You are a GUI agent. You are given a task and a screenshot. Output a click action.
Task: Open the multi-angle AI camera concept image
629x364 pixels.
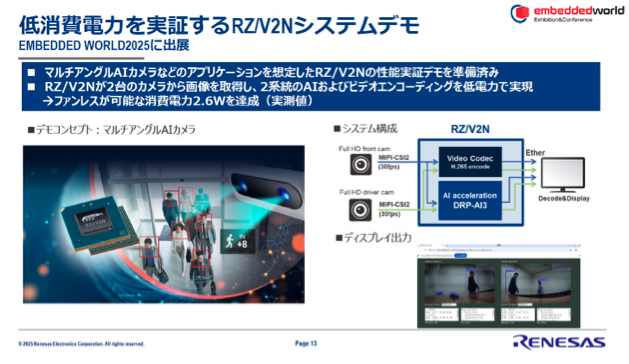(164, 224)
